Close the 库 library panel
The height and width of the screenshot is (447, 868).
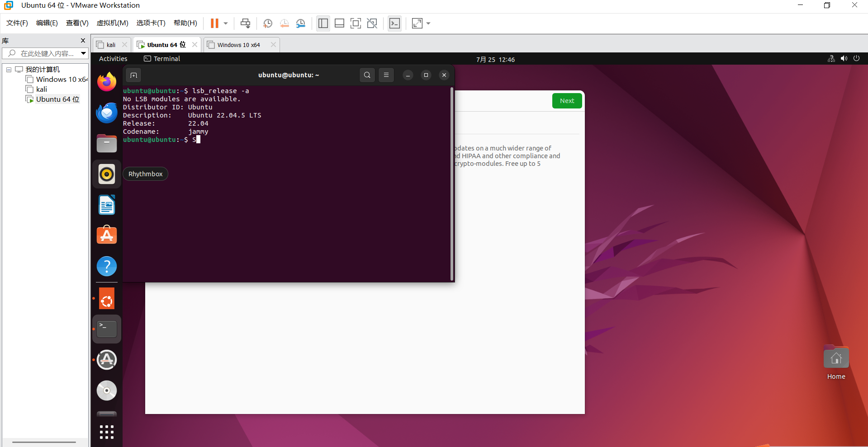(83, 41)
